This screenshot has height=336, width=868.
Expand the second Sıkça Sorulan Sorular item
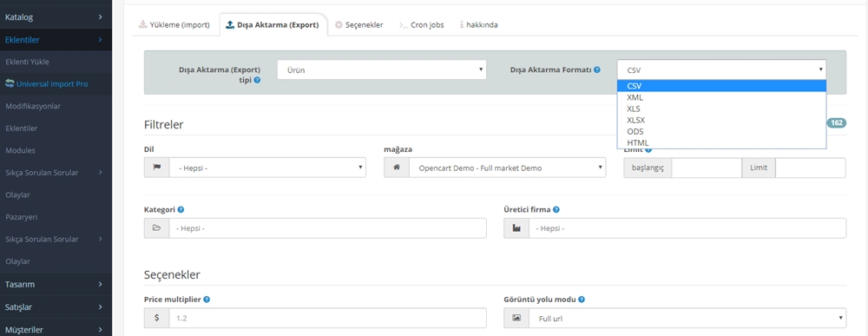(x=56, y=239)
